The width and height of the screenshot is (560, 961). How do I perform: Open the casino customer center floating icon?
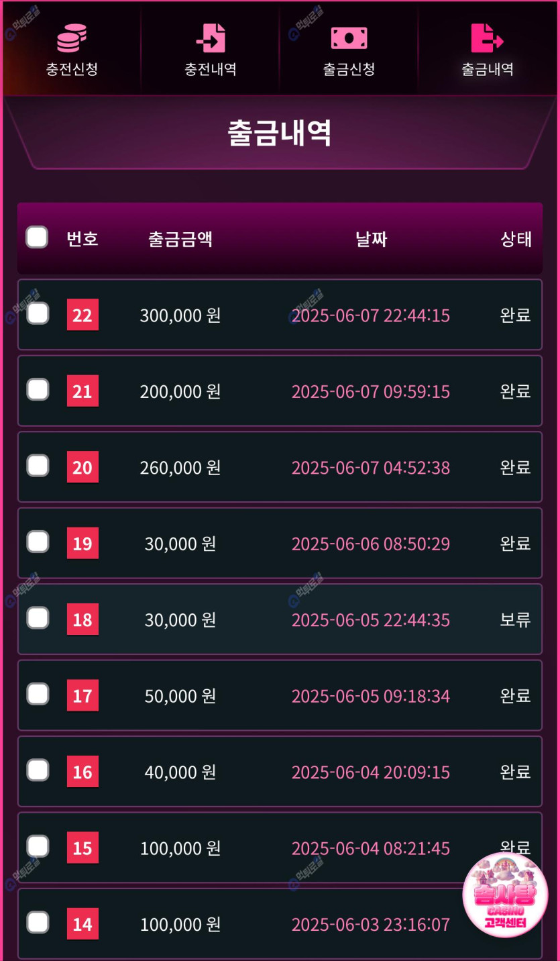[505, 895]
